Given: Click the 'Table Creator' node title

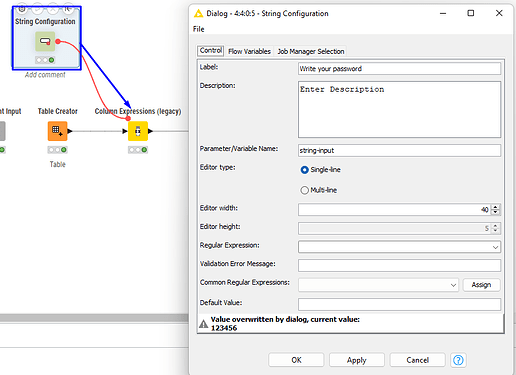Looking at the screenshot, I should [x=57, y=111].
